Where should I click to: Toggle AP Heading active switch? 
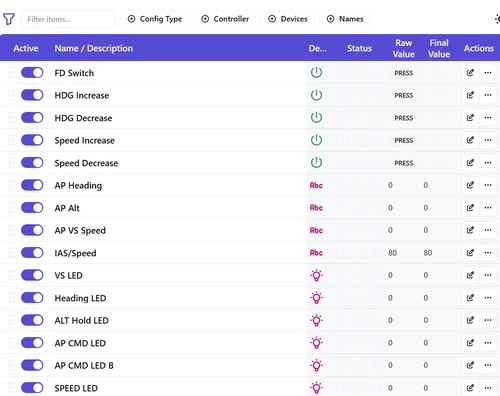[32, 185]
